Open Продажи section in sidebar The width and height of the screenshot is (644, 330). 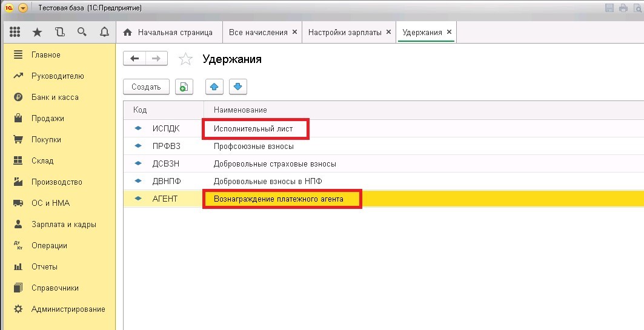58,118
